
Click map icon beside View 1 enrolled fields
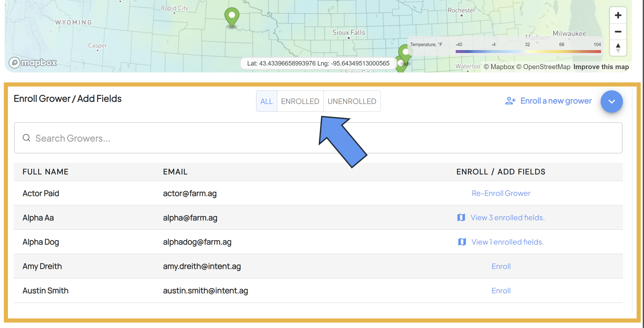(462, 242)
